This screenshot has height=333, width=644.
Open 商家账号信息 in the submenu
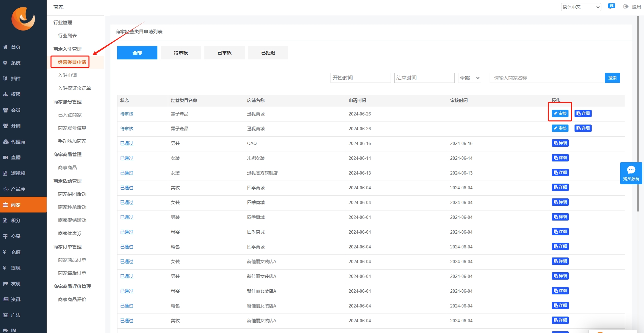72,128
